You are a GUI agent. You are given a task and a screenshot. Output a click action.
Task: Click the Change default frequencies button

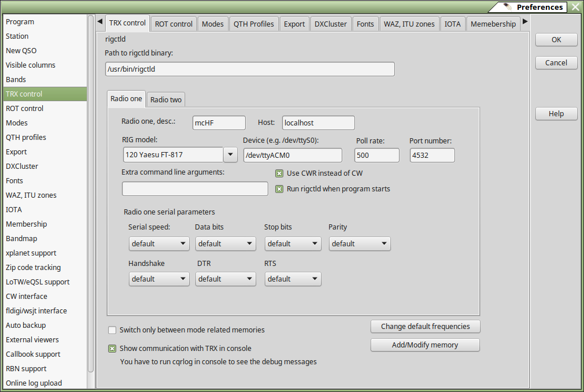pos(425,327)
